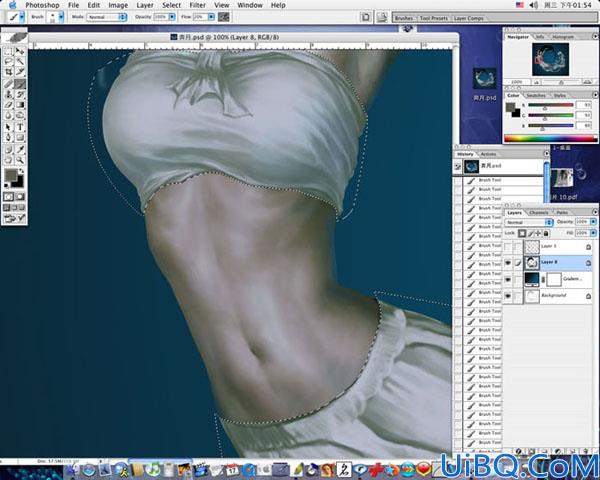Select the Brush tool in toolbox
600x480 pixels.
coord(20,84)
